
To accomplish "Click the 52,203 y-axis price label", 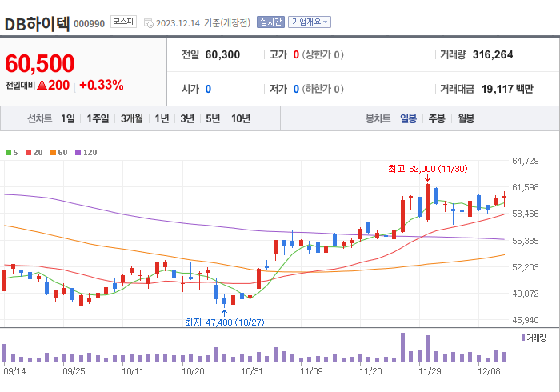I will [x=525, y=267].
